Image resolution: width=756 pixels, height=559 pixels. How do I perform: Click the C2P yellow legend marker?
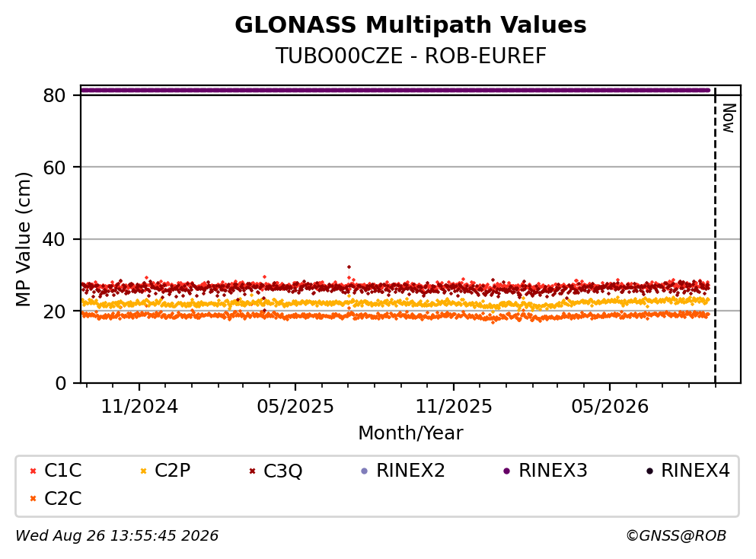click(x=143, y=471)
